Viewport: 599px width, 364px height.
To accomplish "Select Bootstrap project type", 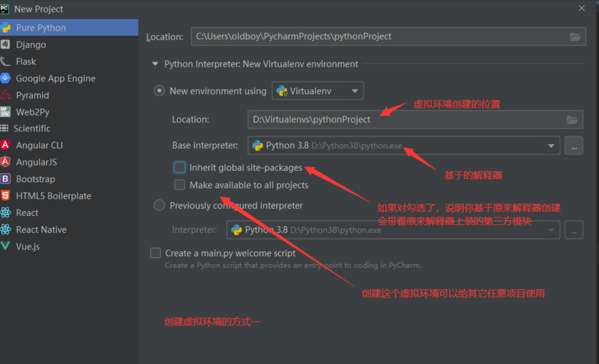I will [x=69, y=179].
